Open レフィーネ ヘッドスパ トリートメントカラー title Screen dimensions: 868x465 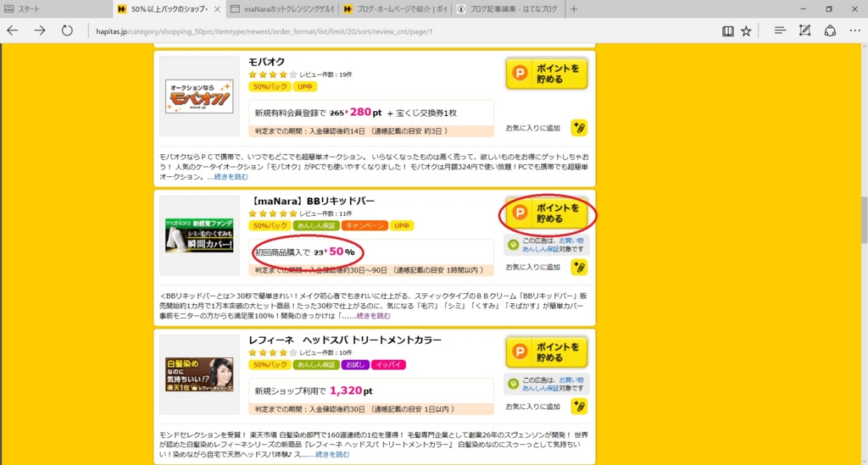click(x=345, y=340)
